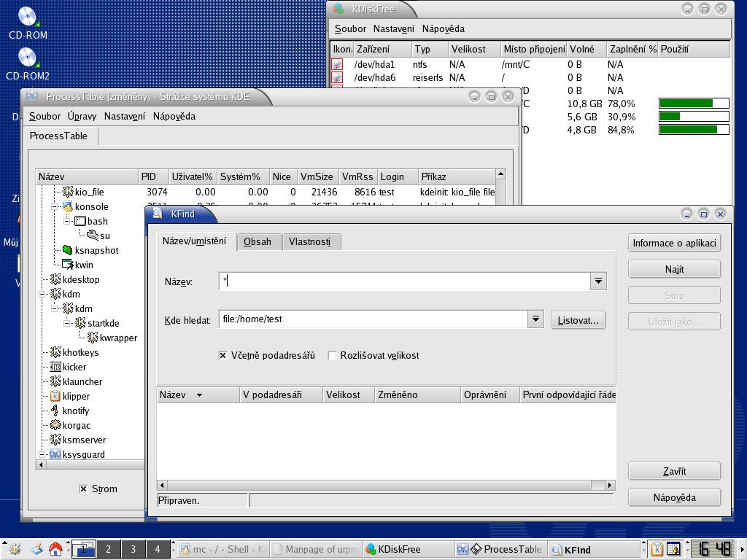Collapse the konsole tree node
Screen dimensions: 747x560
[x=54, y=206]
